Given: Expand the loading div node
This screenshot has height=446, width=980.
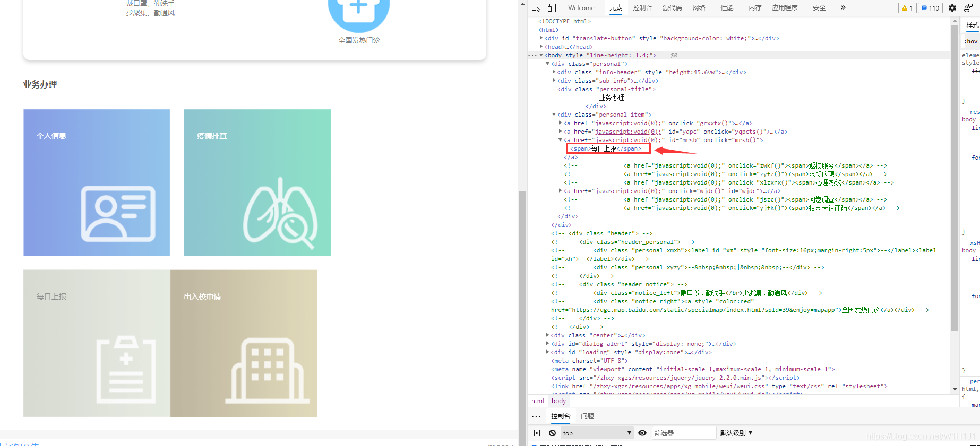Looking at the screenshot, I should pos(548,352).
